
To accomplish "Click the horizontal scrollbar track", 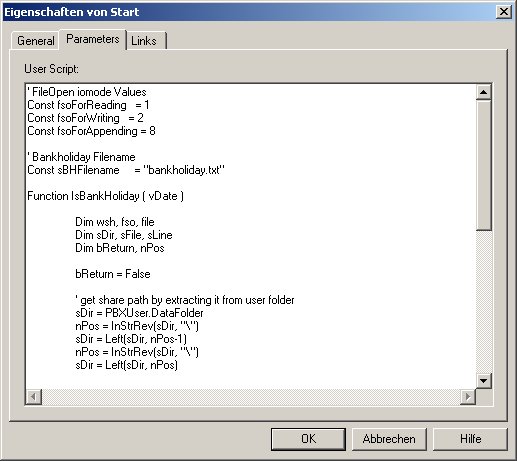I will (x=251, y=397).
